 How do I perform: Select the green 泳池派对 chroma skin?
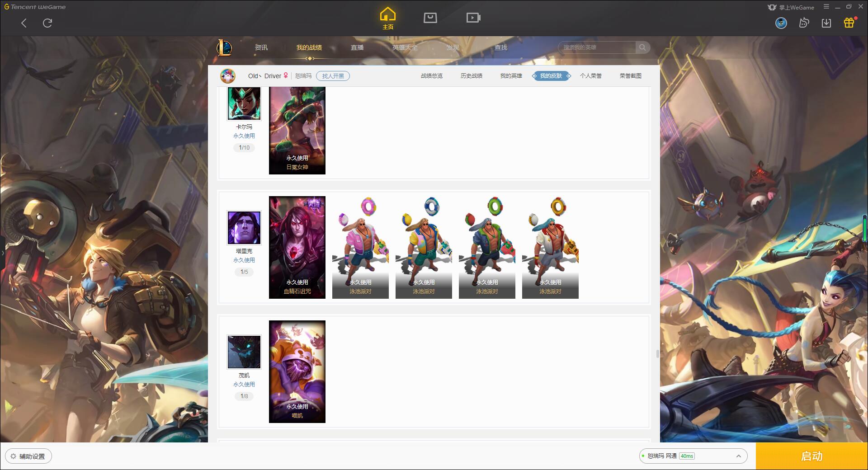tap(487, 247)
